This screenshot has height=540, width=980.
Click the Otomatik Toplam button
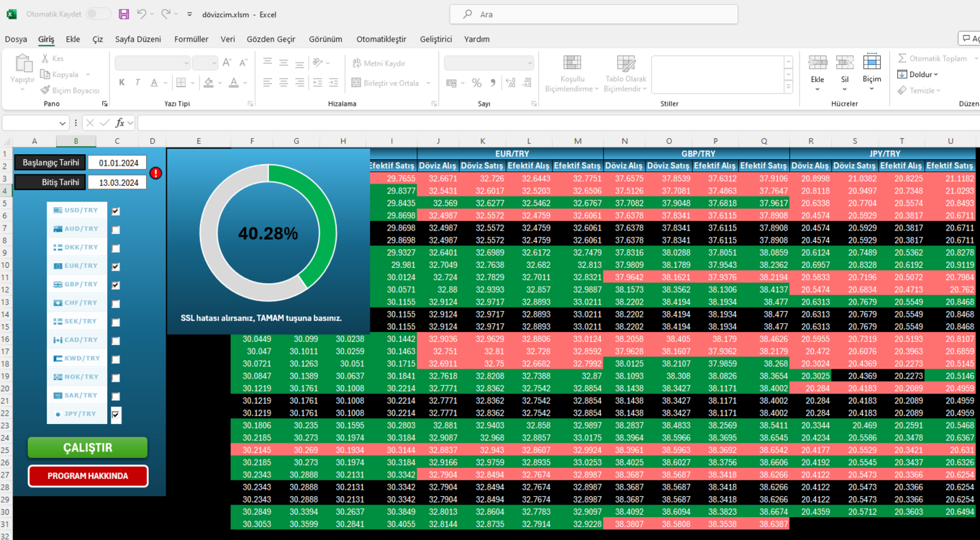(933, 58)
